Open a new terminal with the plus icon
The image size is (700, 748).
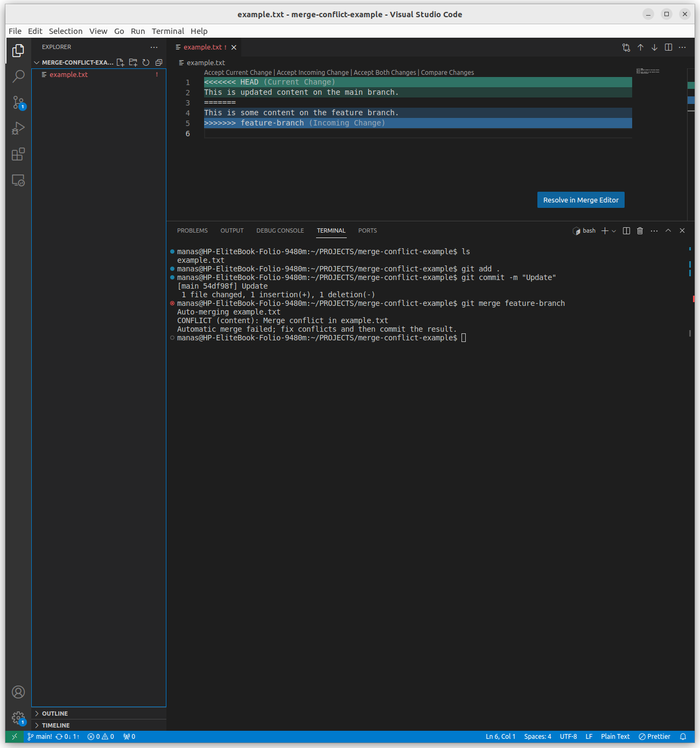pos(605,230)
